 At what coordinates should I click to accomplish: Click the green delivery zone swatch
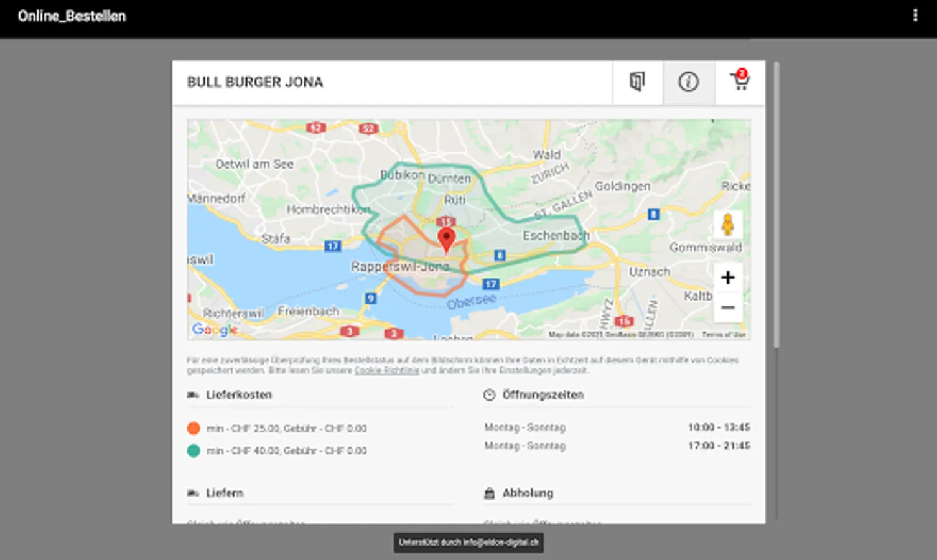[193, 450]
